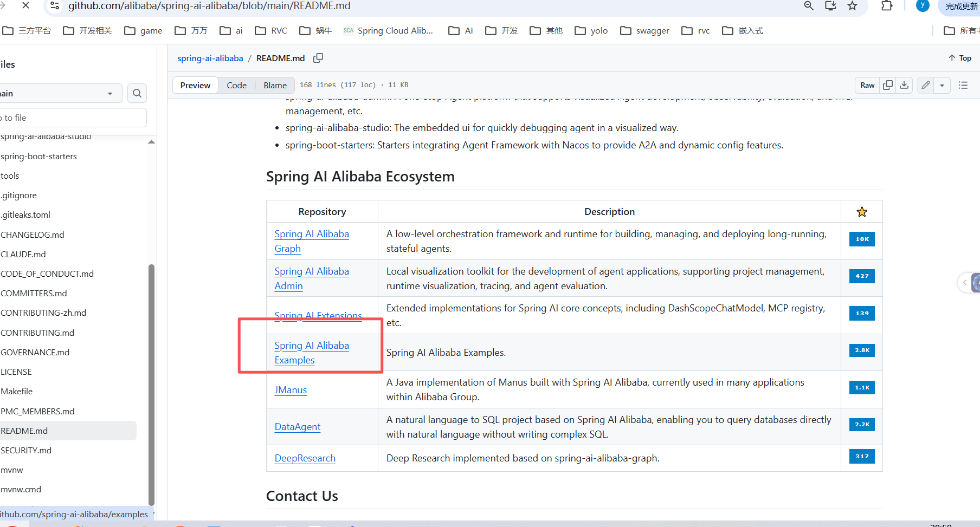Image resolution: width=980 pixels, height=527 pixels.
Task: Open the spring-ai-alibaba breadcrumb link
Action: 210,58
